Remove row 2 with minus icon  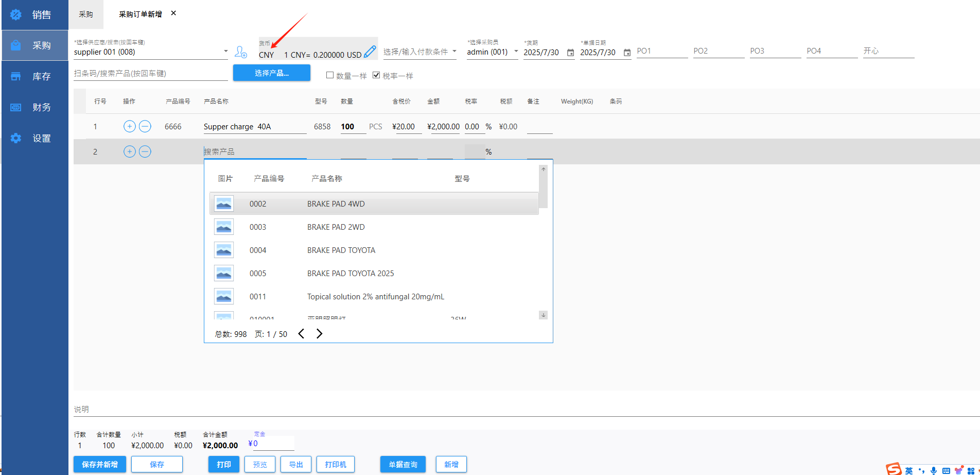coord(145,151)
